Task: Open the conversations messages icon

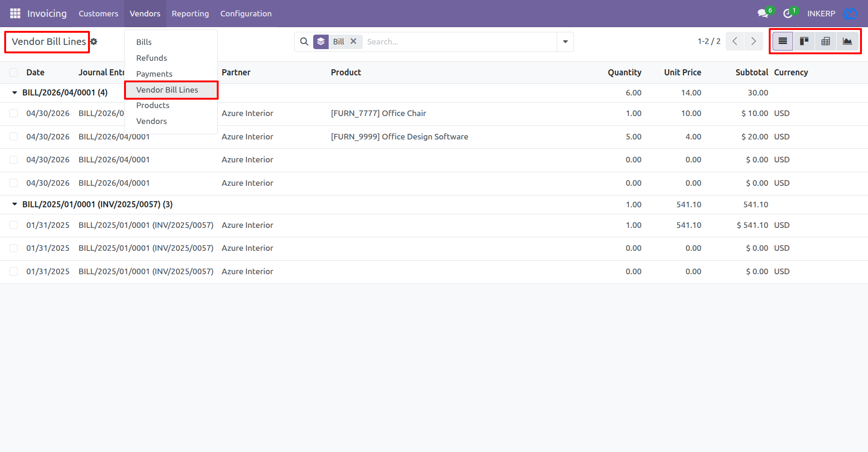Action: (x=763, y=14)
